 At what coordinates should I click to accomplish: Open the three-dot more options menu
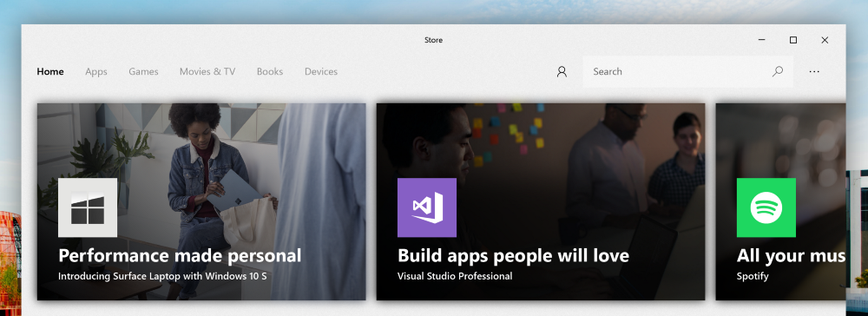[814, 71]
